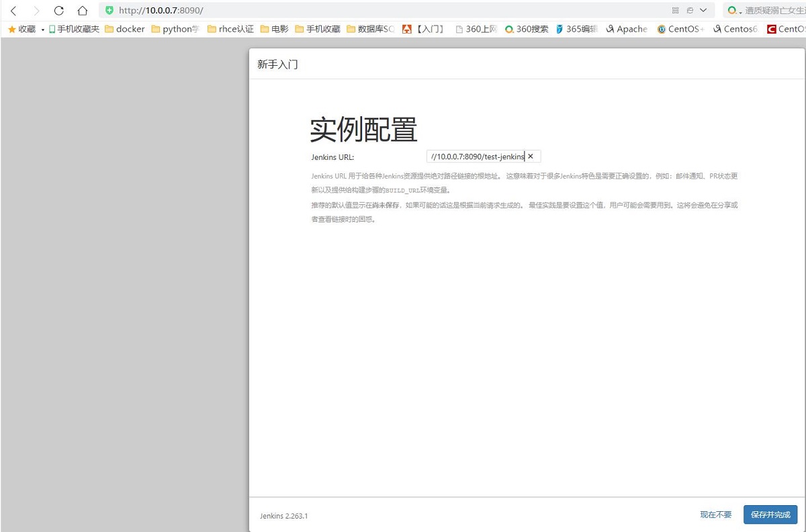Viewport: 806px width, 532px height.
Task: Click the BUILD_URL description text
Action: [402, 191]
